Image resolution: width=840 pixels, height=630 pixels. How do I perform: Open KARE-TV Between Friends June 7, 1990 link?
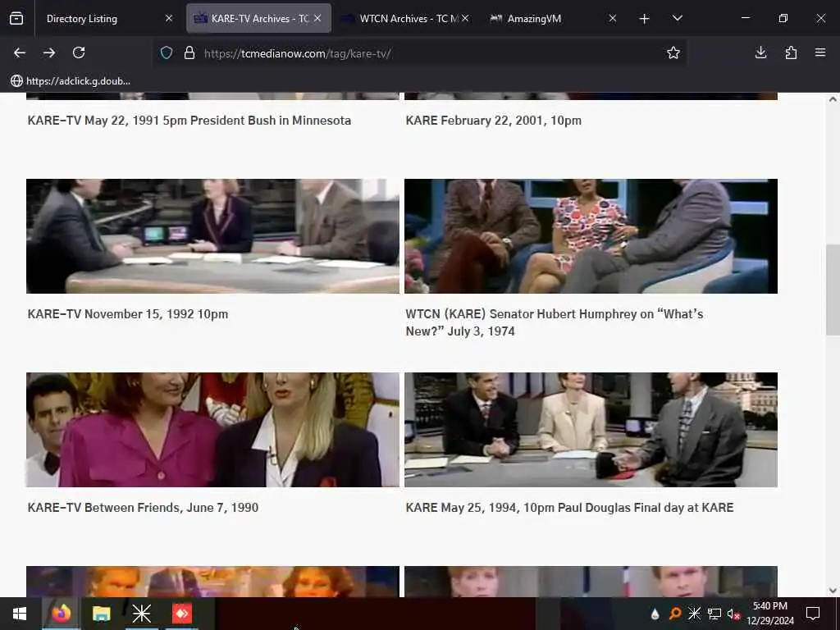coord(143,507)
